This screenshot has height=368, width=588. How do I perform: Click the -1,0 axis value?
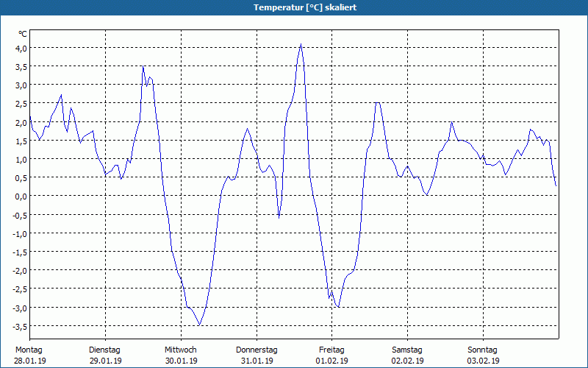(x=20, y=233)
